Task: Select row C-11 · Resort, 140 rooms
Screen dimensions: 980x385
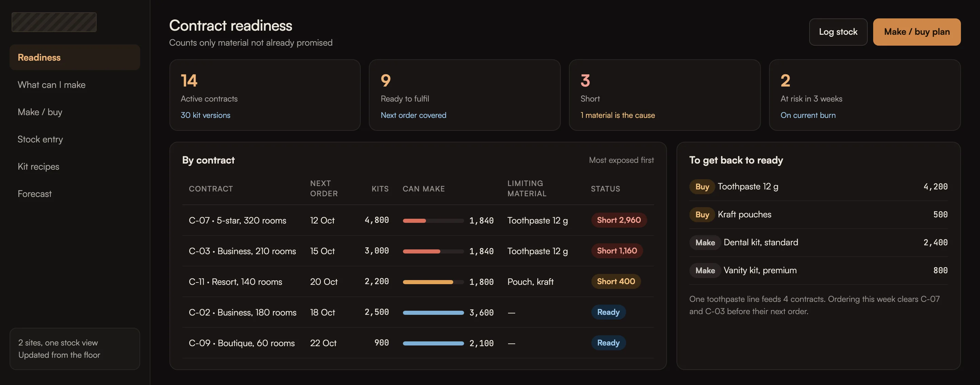Action: click(x=418, y=281)
